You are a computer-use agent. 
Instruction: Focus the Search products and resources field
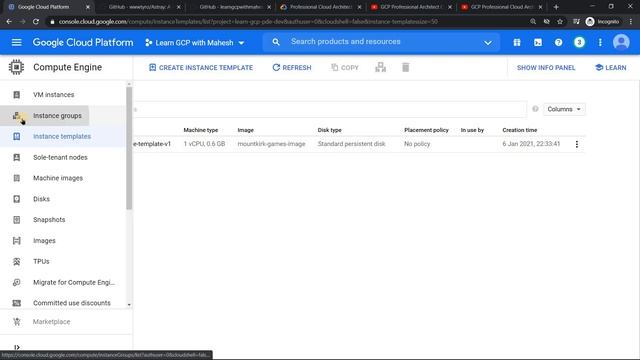382,42
